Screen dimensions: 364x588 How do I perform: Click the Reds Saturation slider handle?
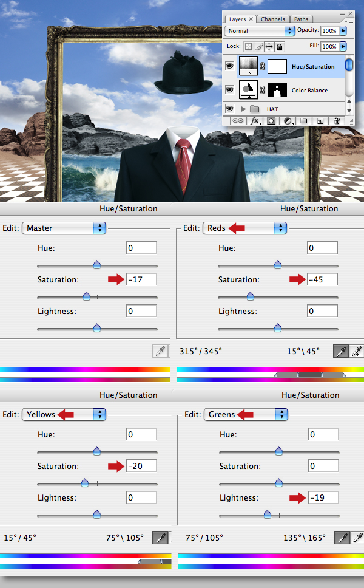pyautogui.click(x=251, y=296)
